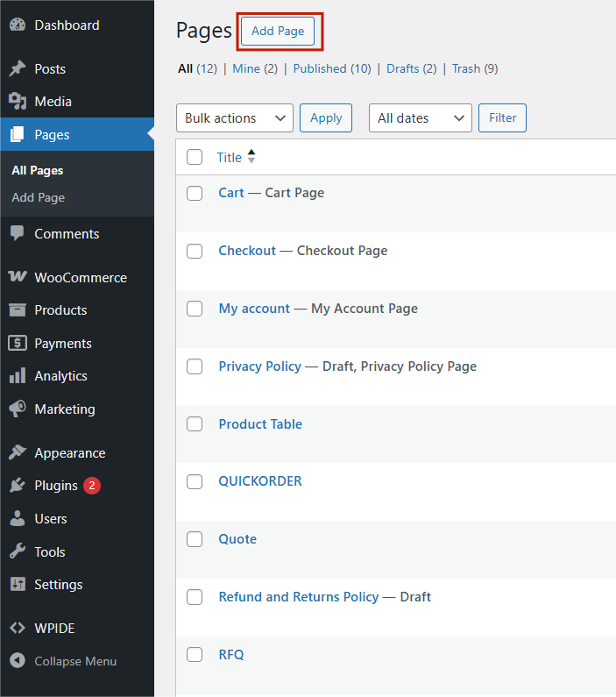Show the Drafts (2) filter link

tap(411, 69)
